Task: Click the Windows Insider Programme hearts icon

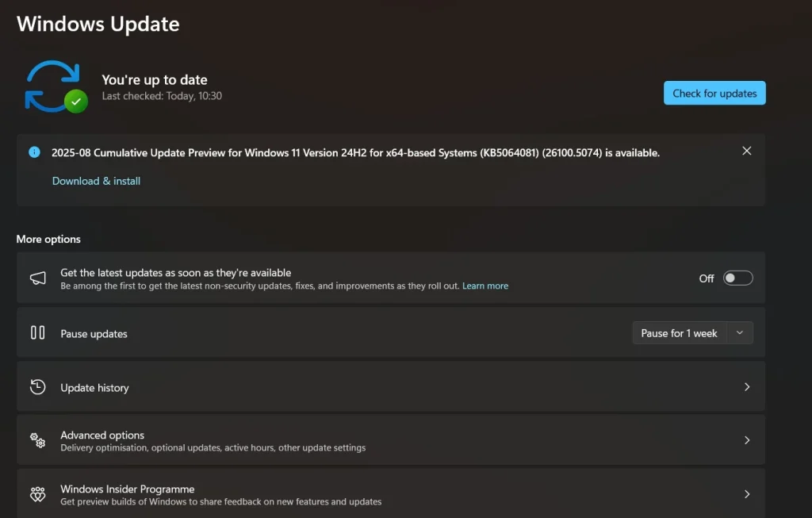Action: coord(37,494)
